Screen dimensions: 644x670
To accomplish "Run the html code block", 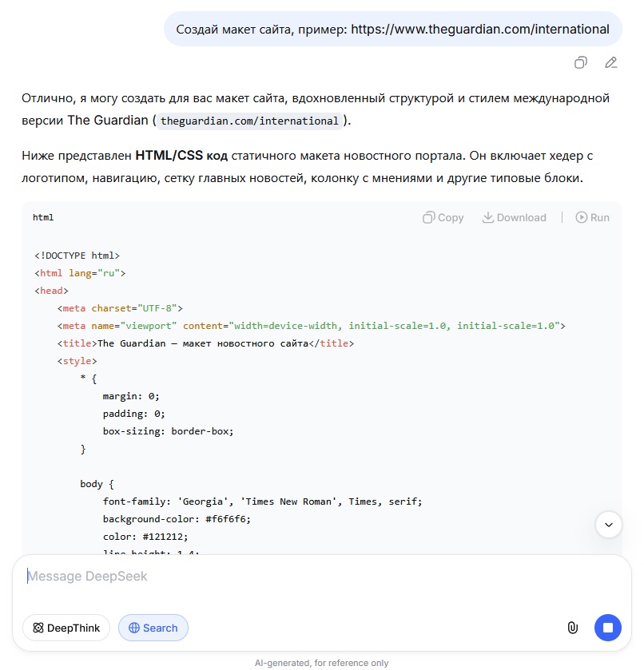I will tap(592, 217).
